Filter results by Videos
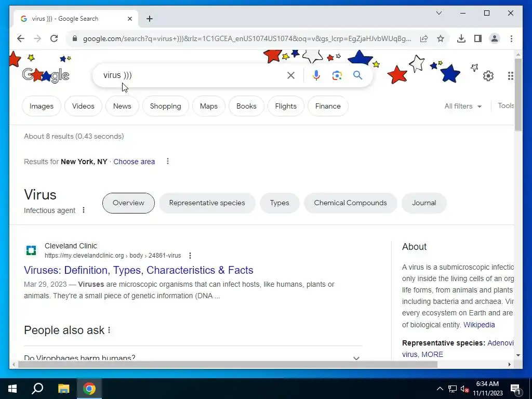The width and height of the screenshot is (532, 399). pos(83,106)
